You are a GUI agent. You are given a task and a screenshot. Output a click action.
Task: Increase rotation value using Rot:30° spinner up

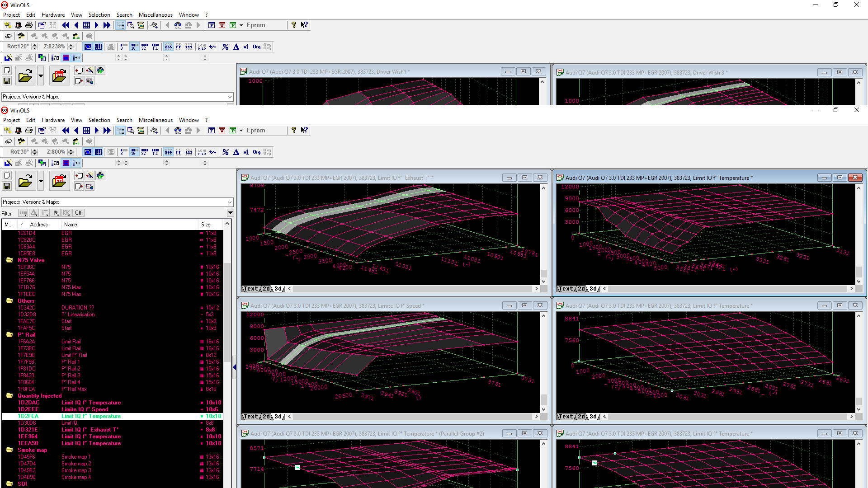(35, 150)
